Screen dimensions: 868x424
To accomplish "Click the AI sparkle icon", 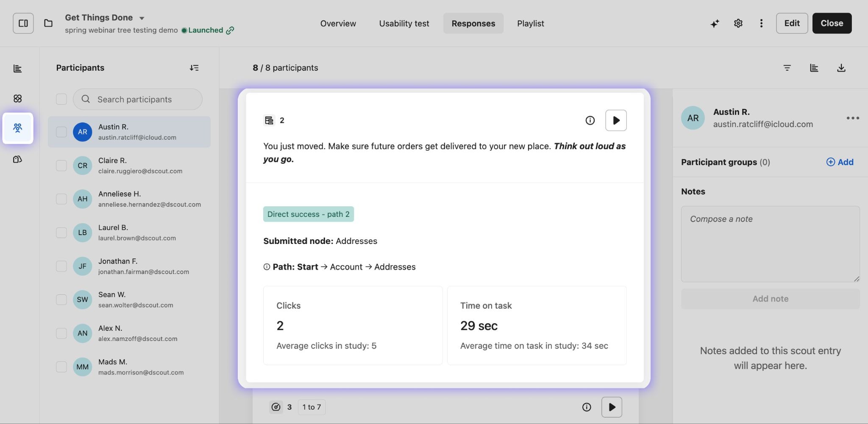I will [x=715, y=24].
